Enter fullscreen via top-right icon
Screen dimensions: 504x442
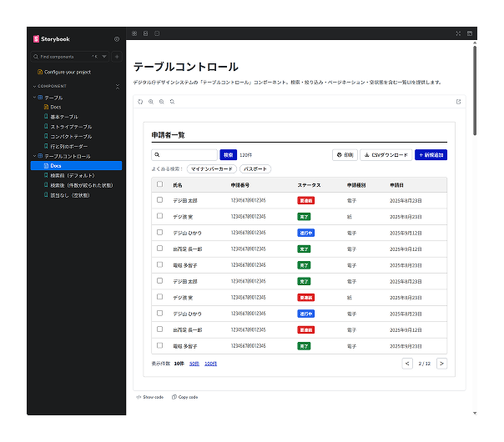[x=458, y=33]
